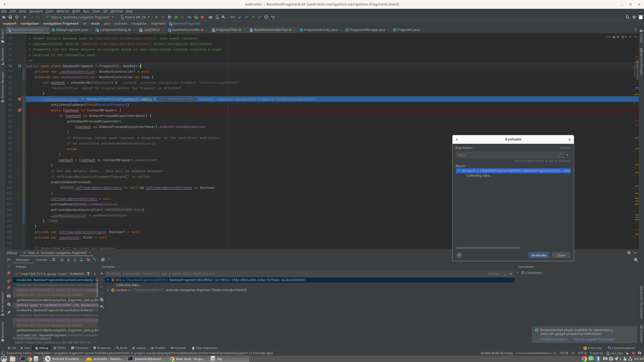Click the View Breakpoints icon
Screen dimensions: 644x362
[9, 281]
